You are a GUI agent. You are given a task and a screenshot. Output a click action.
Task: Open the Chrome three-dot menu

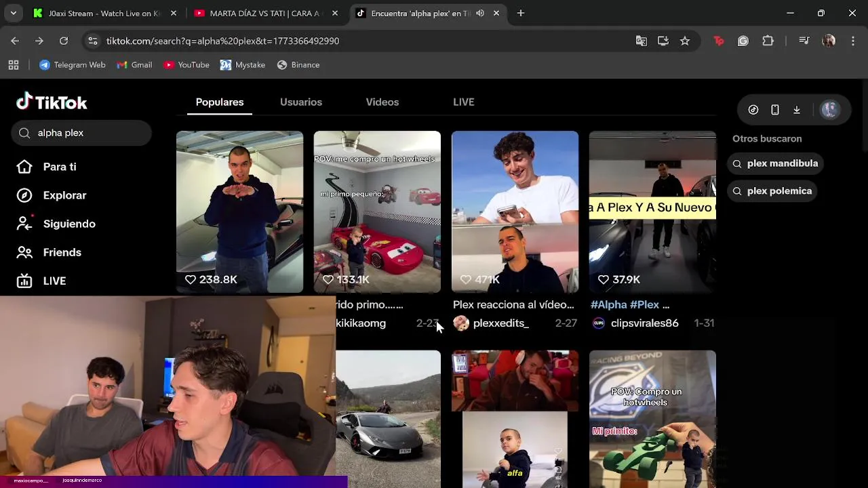[x=853, y=41]
